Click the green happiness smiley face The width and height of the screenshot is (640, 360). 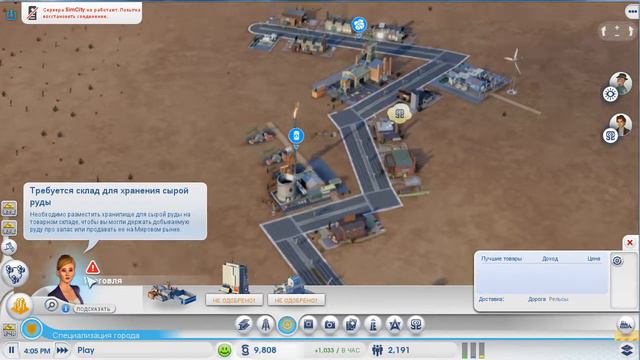click(224, 350)
